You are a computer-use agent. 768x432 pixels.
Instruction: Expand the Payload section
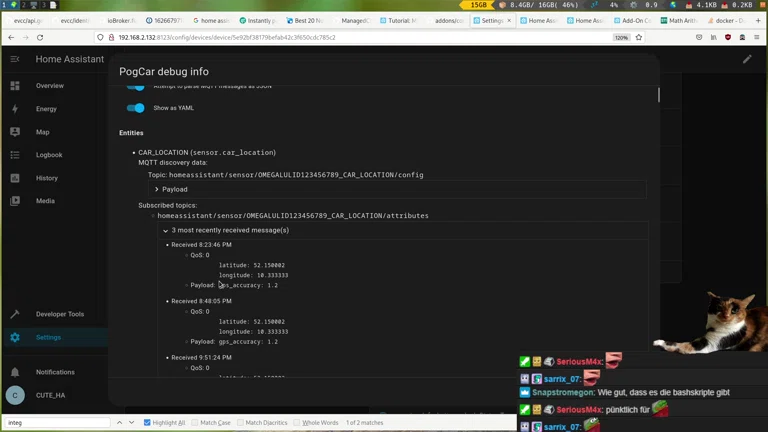tap(397, 189)
